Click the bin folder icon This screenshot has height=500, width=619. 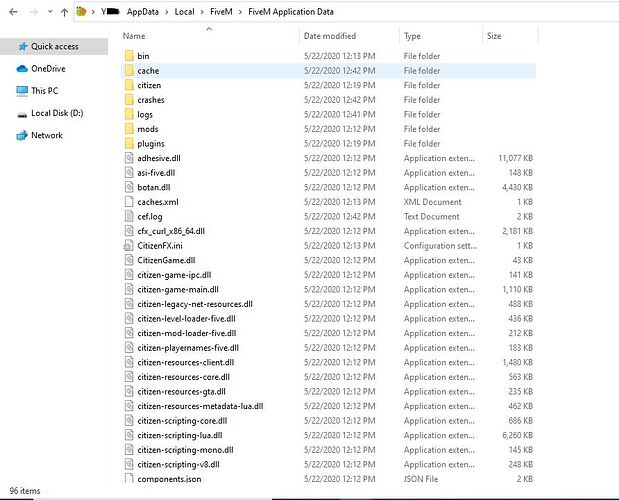(x=129, y=56)
